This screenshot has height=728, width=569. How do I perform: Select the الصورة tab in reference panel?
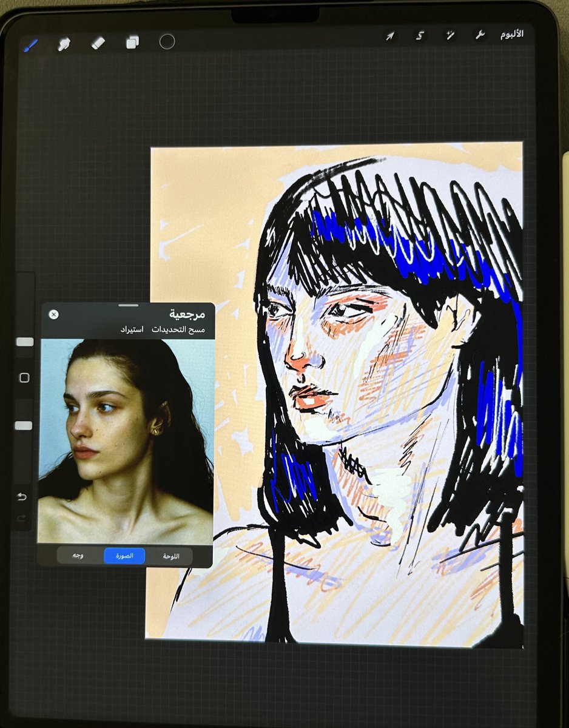pos(124,556)
